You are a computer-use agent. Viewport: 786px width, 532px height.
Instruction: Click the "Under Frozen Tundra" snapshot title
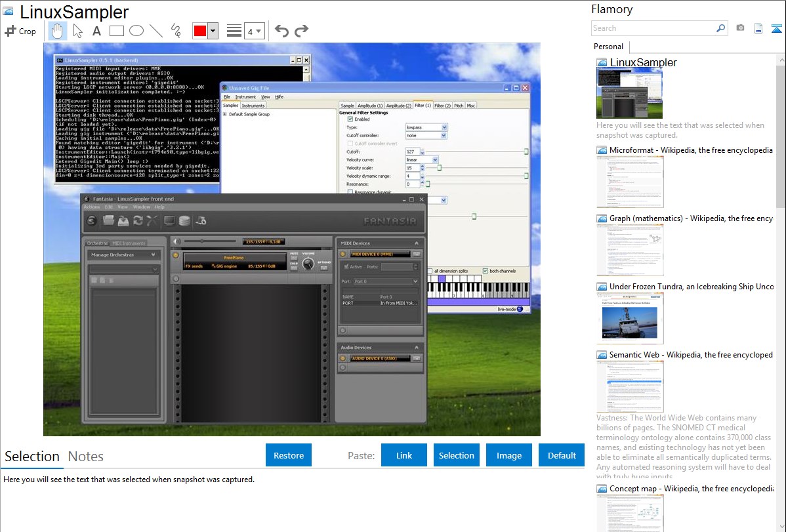pos(692,286)
